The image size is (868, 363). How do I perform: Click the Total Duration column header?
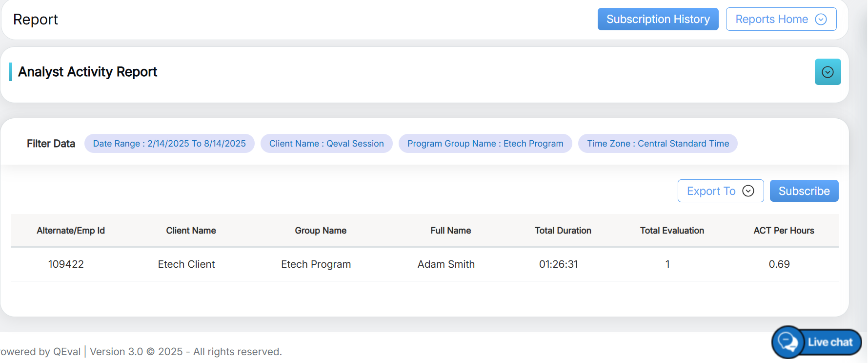pyautogui.click(x=563, y=231)
